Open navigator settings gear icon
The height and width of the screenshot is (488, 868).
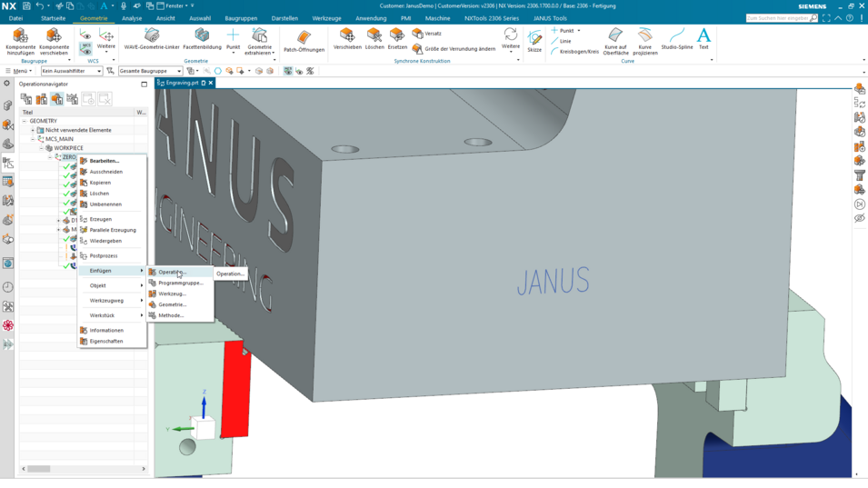[x=6, y=84]
